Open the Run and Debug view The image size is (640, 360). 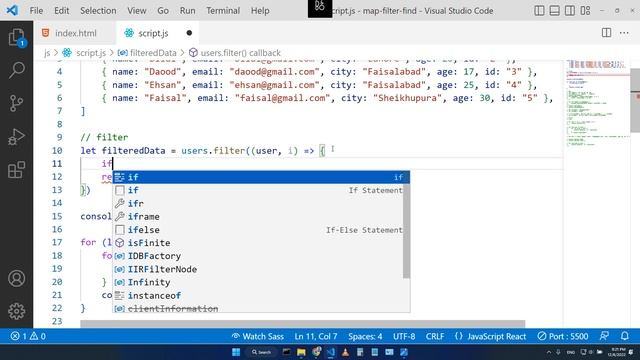[17, 137]
